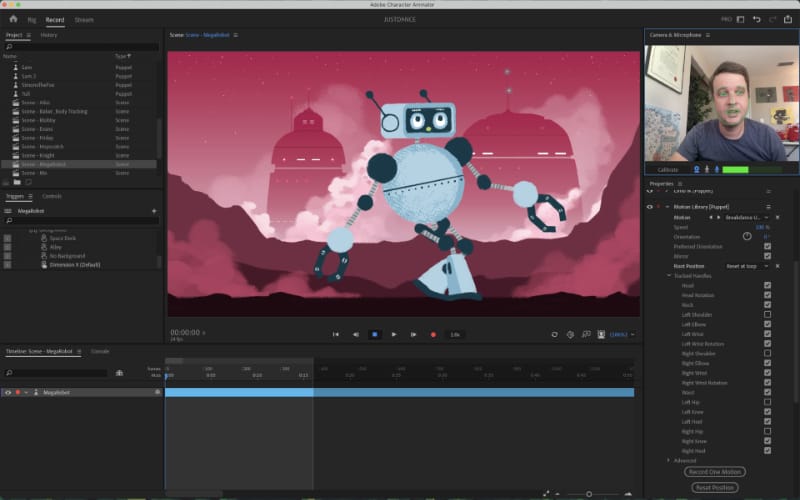Toggle microphone input icon
The height and width of the screenshot is (500, 800).
[x=717, y=169]
